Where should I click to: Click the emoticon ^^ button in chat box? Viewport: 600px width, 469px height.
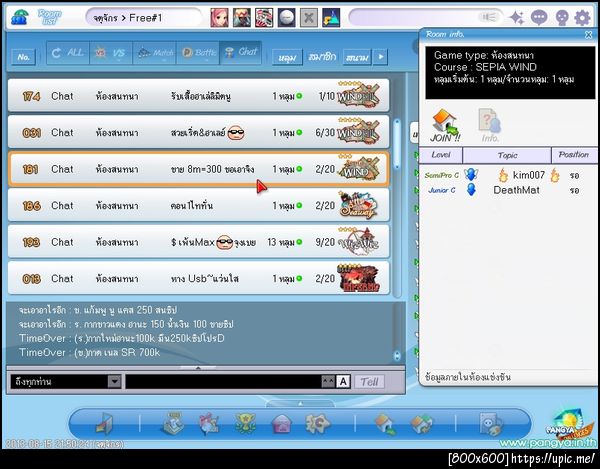tap(328, 381)
